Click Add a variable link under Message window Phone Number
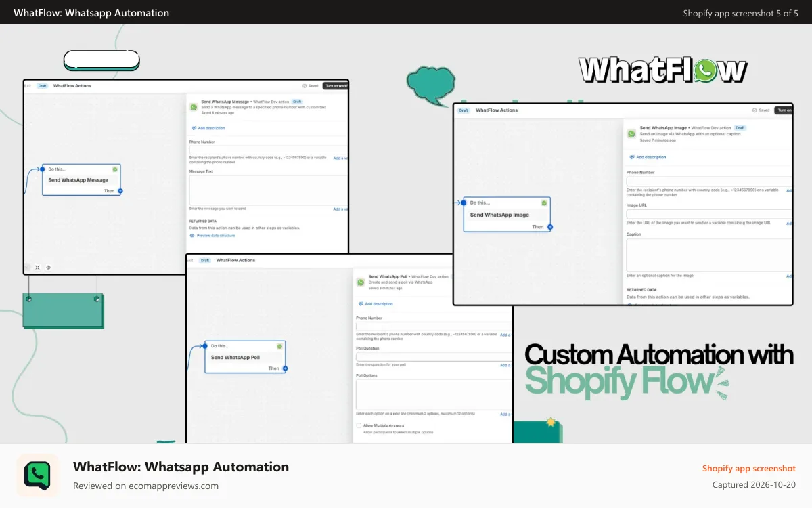The height and width of the screenshot is (508, 812). pyautogui.click(x=341, y=158)
